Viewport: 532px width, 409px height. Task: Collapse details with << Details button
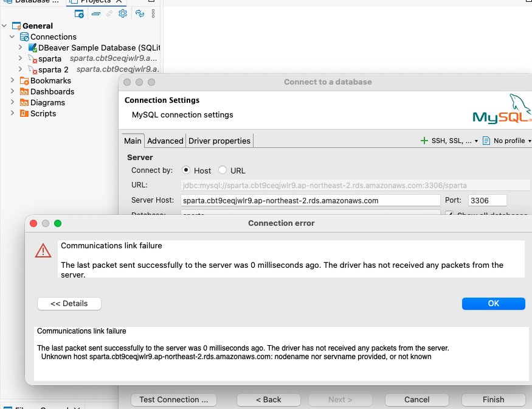pos(69,303)
